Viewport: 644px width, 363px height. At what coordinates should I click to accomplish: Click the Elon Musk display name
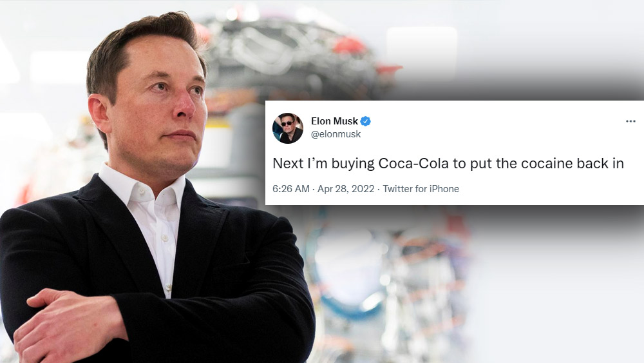point(334,121)
